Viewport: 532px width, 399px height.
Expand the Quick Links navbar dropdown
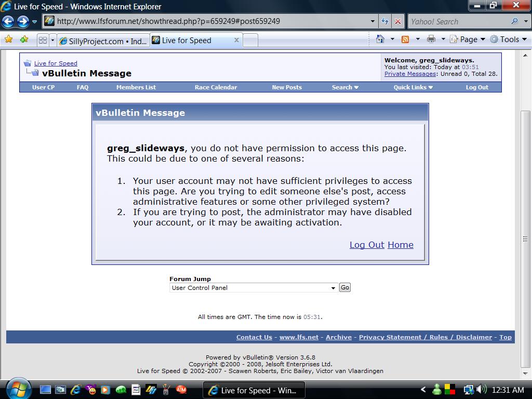(x=413, y=87)
